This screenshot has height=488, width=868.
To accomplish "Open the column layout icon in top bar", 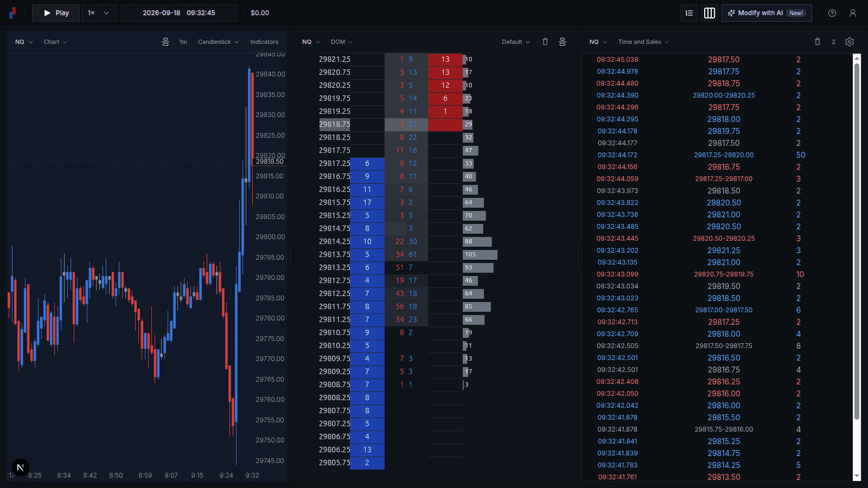I will coord(710,13).
